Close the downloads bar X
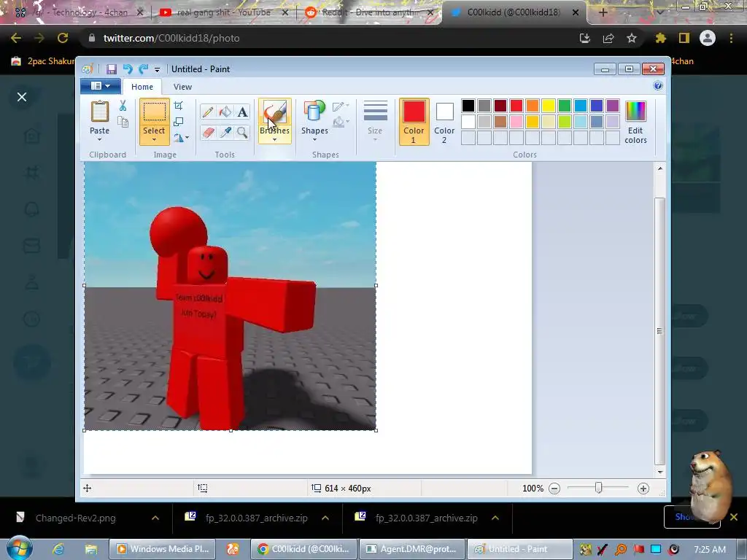The height and width of the screenshot is (560, 747). tap(734, 517)
